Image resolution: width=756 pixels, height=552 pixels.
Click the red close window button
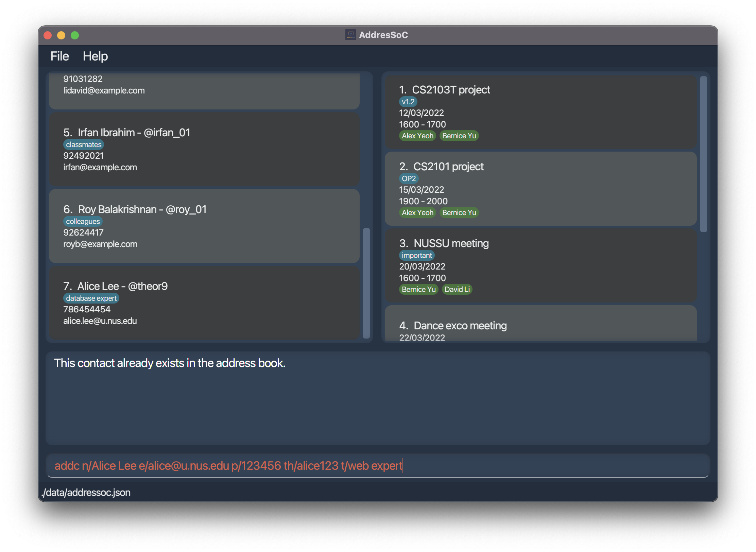(x=48, y=35)
